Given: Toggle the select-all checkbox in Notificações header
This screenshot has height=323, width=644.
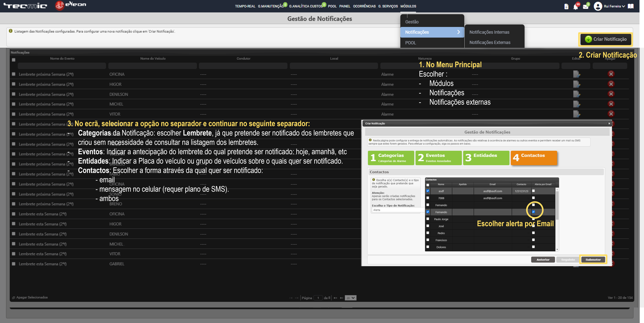Looking at the screenshot, I should pos(13,60).
